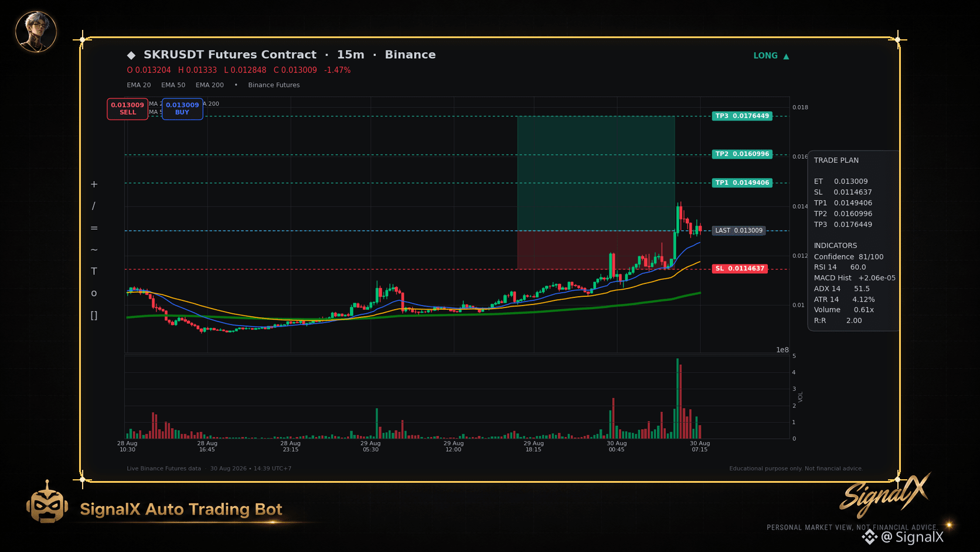This screenshot has width=980, height=552.
Task: Click the low price L 0.012848
Action: coord(245,70)
